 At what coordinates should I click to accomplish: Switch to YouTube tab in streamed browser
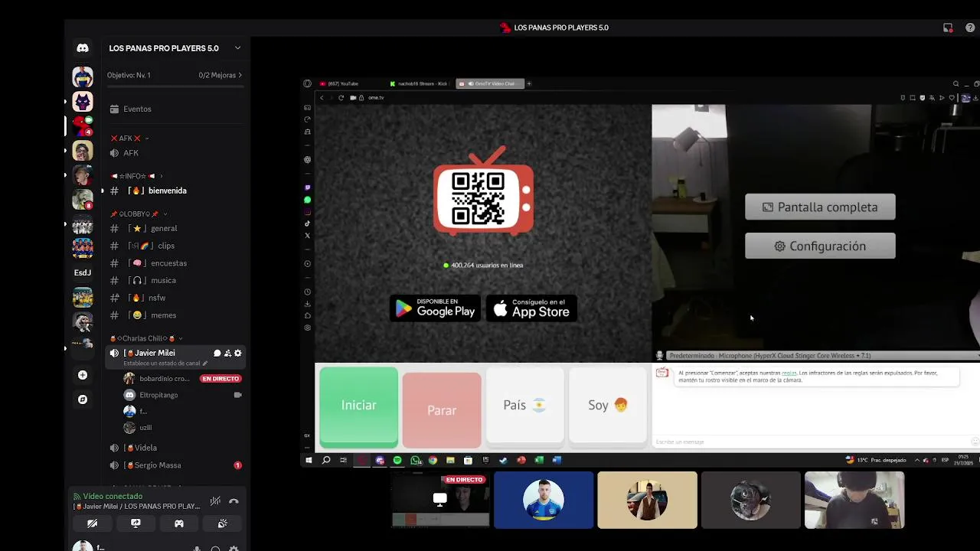click(x=351, y=83)
